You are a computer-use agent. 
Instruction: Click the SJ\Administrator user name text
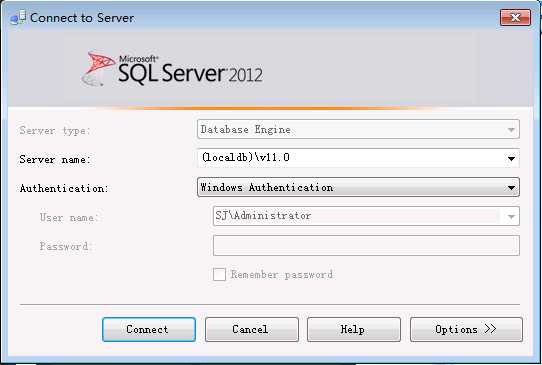click(x=263, y=216)
